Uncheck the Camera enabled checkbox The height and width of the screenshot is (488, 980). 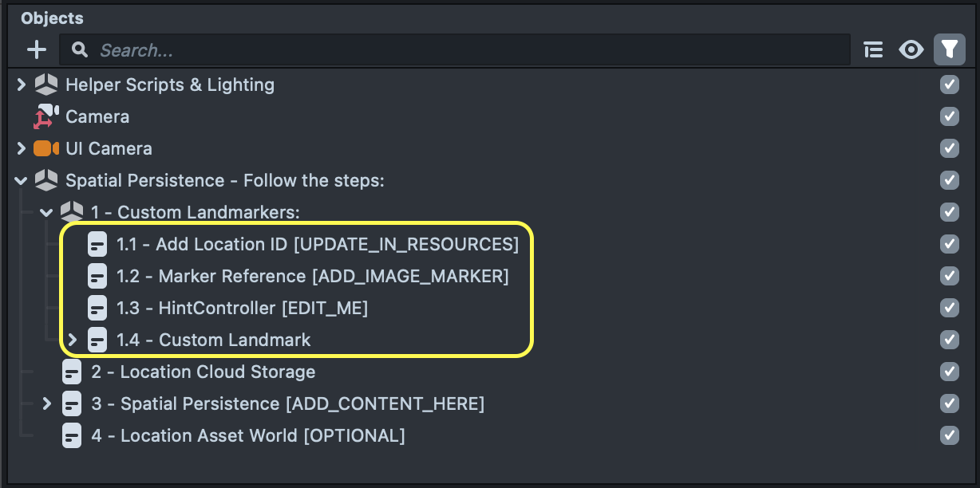click(x=949, y=117)
